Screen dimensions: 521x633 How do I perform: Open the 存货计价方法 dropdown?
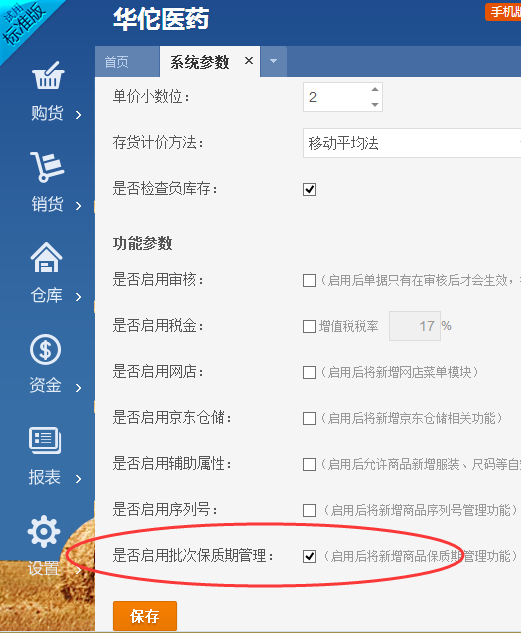[412, 143]
